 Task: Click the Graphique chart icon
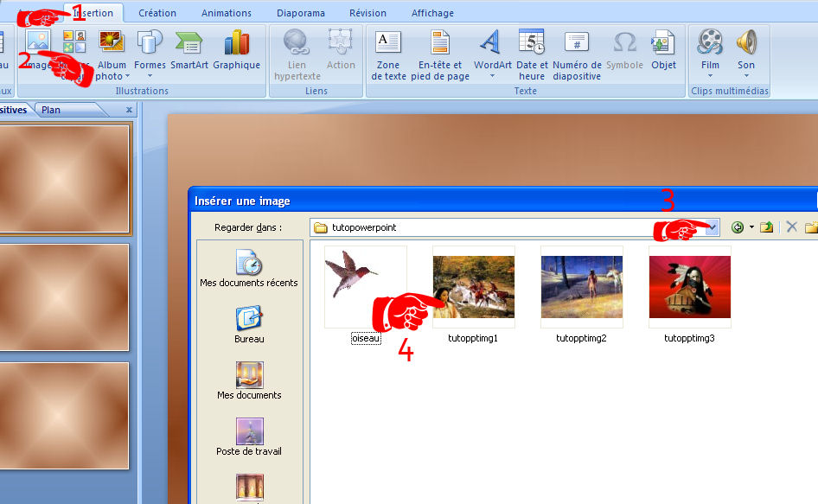click(x=236, y=49)
